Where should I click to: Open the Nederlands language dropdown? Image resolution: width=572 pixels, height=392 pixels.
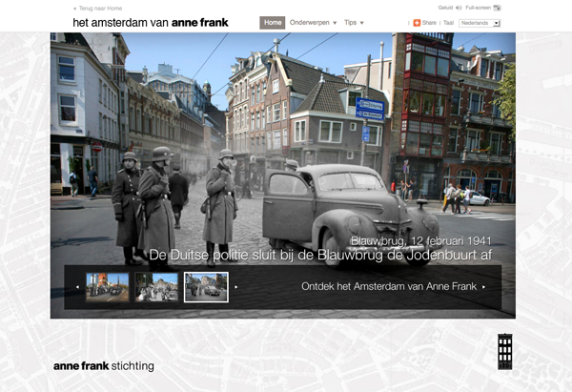pyautogui.click(x=480, y=23)
